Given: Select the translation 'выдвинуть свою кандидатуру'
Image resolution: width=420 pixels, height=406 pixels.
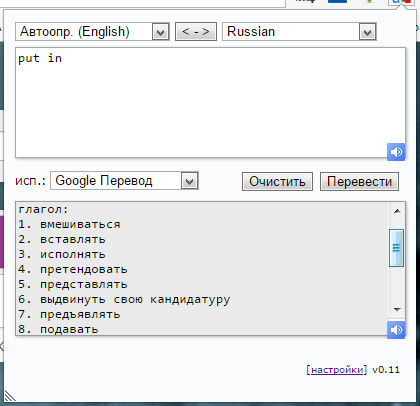Looking at the screenshot, I should pyautogui.click(x=135, y=299).
